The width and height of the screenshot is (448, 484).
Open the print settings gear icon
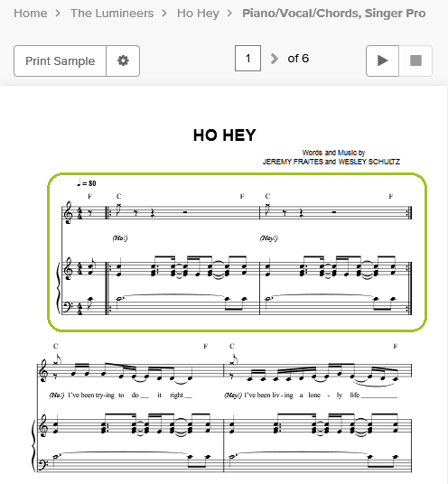123,60
